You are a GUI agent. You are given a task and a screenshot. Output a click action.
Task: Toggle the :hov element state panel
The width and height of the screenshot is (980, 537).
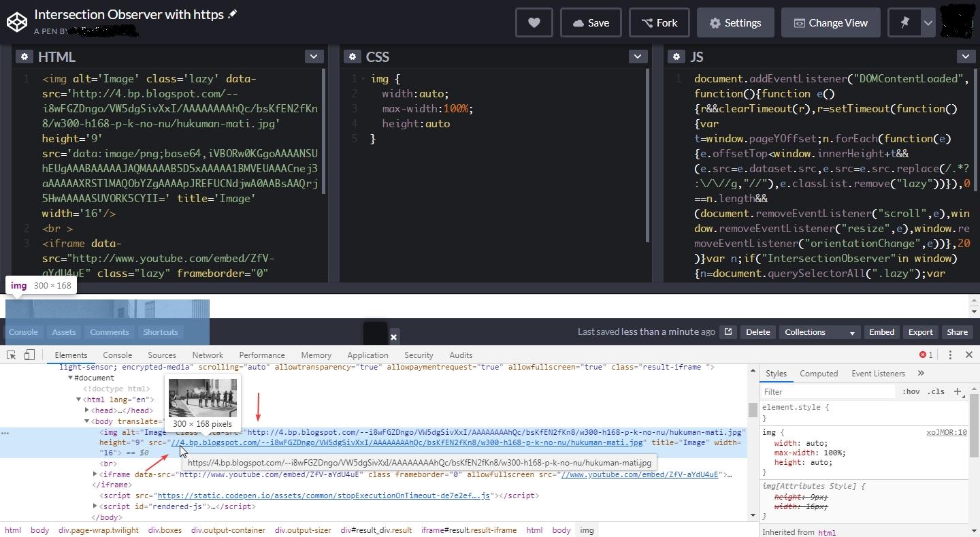click(x=911, y=392)
